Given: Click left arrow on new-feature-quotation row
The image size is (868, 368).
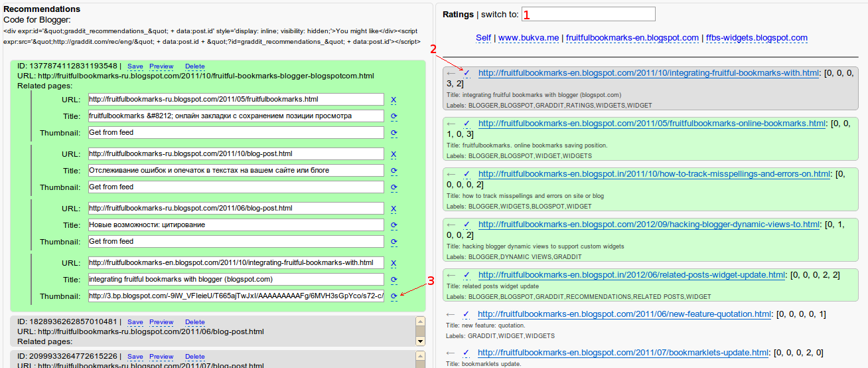Looking at the screenshot, I should coord(451,314).
